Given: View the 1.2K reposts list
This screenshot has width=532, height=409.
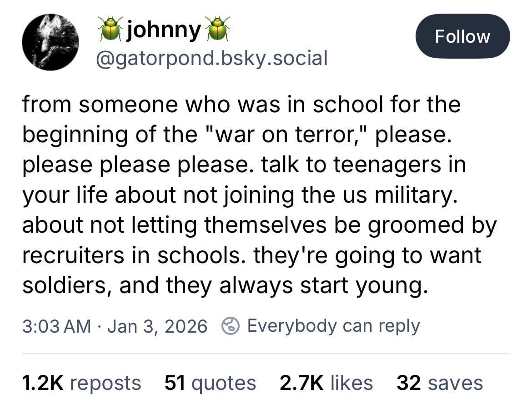Looking at the screenshot, I should (x=81, y=383).
